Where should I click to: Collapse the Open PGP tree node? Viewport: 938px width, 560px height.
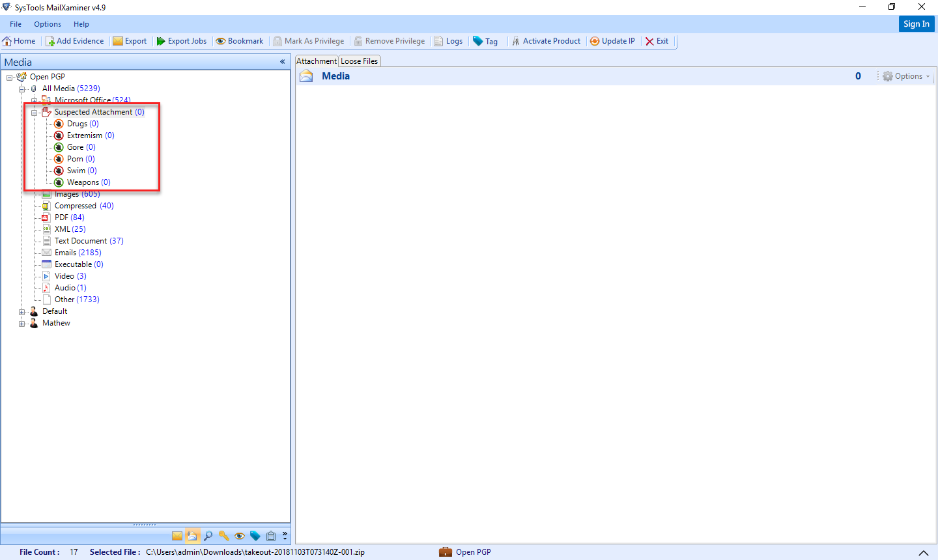pos(10,77)
